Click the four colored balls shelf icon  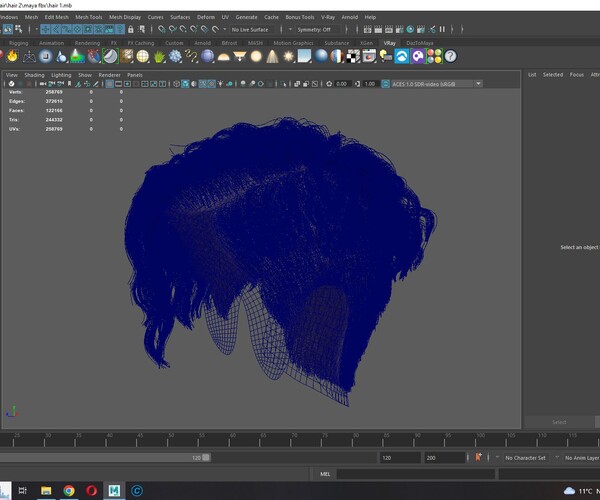(434, 57)
